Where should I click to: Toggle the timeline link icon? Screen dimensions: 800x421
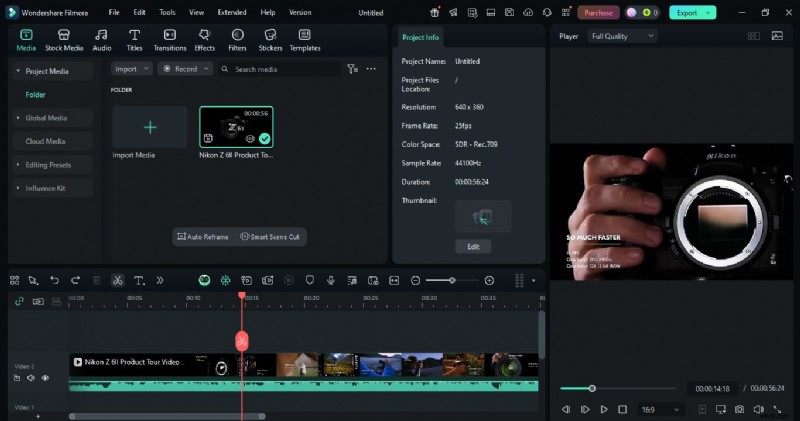click(x=19, y=301)
